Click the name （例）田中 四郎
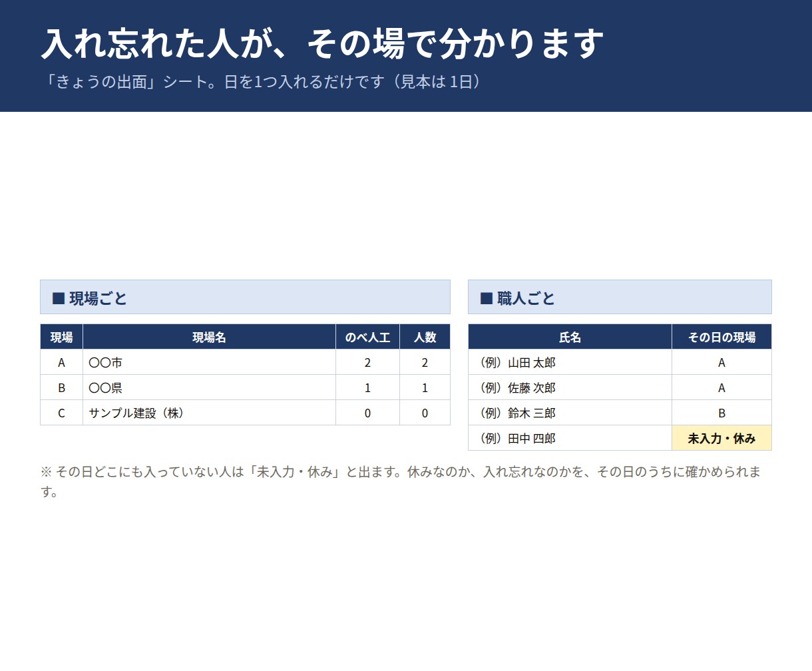Image resolution: width=812 pixels, height=671 pixels. (570, 438)
